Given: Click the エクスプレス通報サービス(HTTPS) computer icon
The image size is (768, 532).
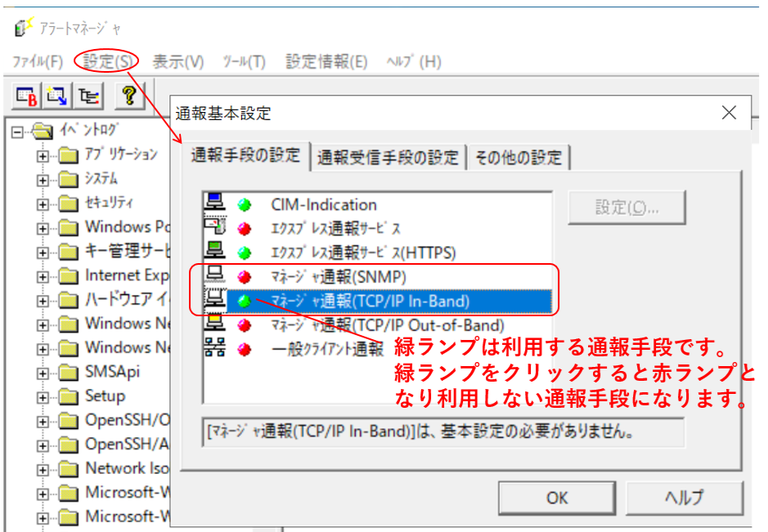Looking at the screenshot, I should [x=214, y=253].
